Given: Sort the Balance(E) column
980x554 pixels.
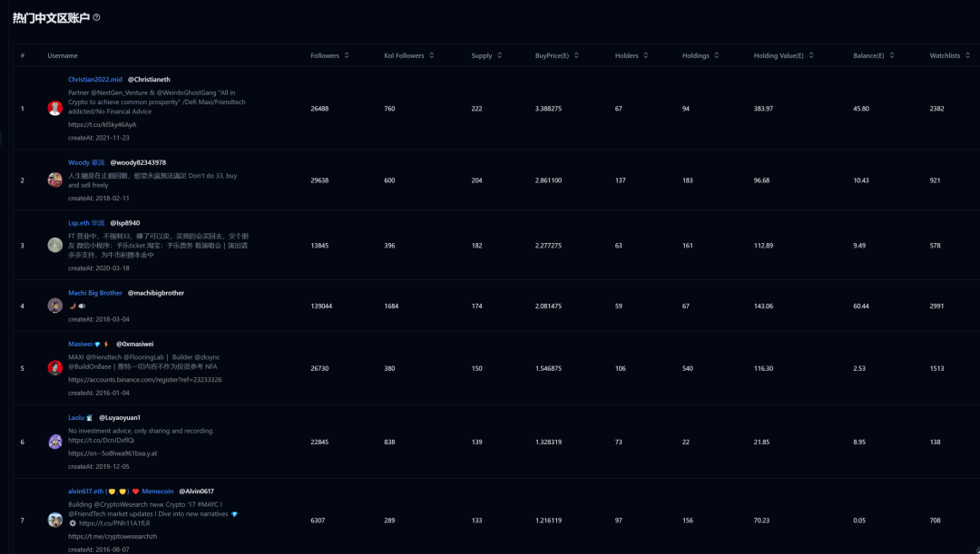Looking at the screenshot, I should tap(892, 56).
